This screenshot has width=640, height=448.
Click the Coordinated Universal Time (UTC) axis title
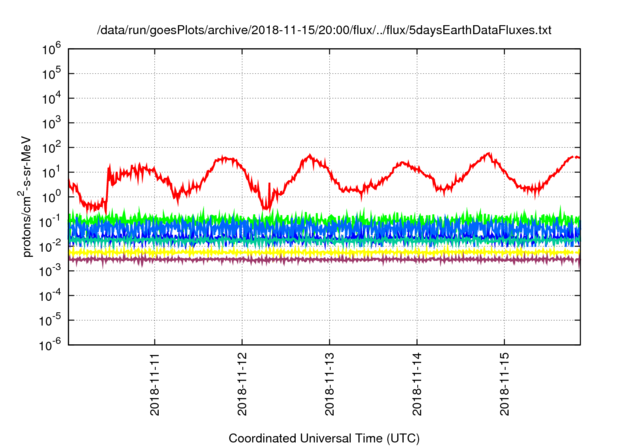tap(324, 439)
